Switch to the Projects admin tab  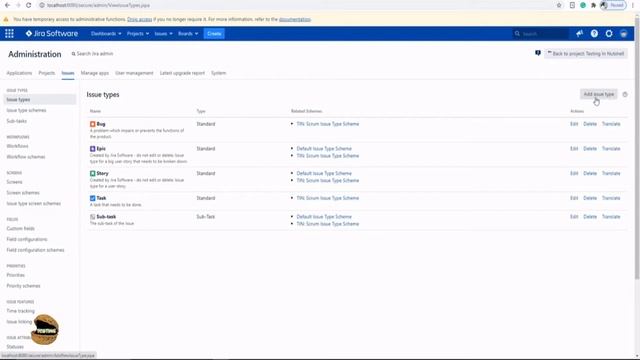point(47,73)
